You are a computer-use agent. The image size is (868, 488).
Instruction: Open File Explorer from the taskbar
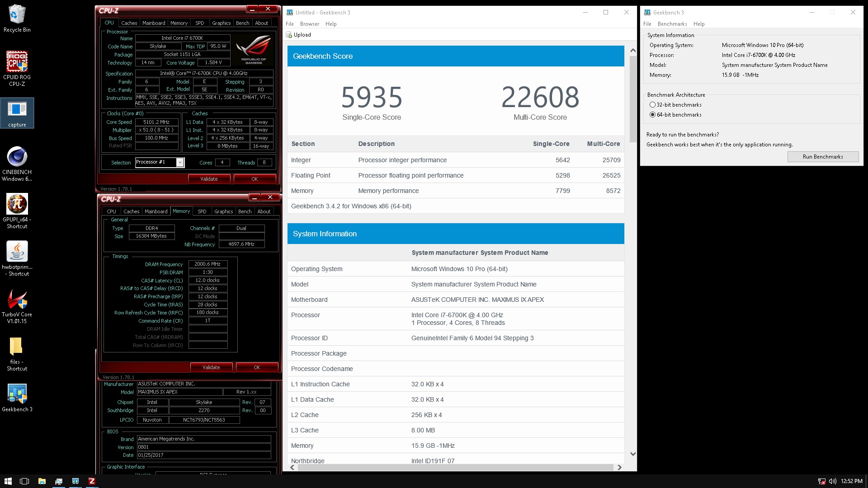coord(42,481)
